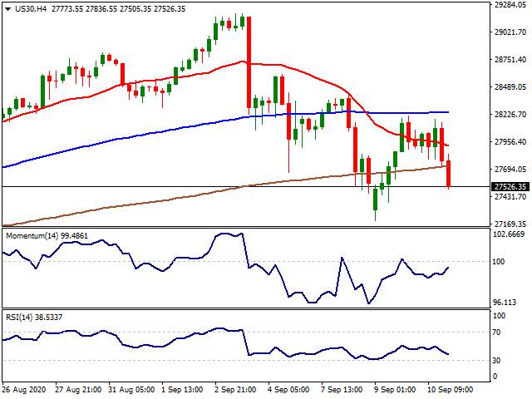Click Momentum scale value 96.113
This screenshot has width=532, height=399.
click(x=506, y=303)
